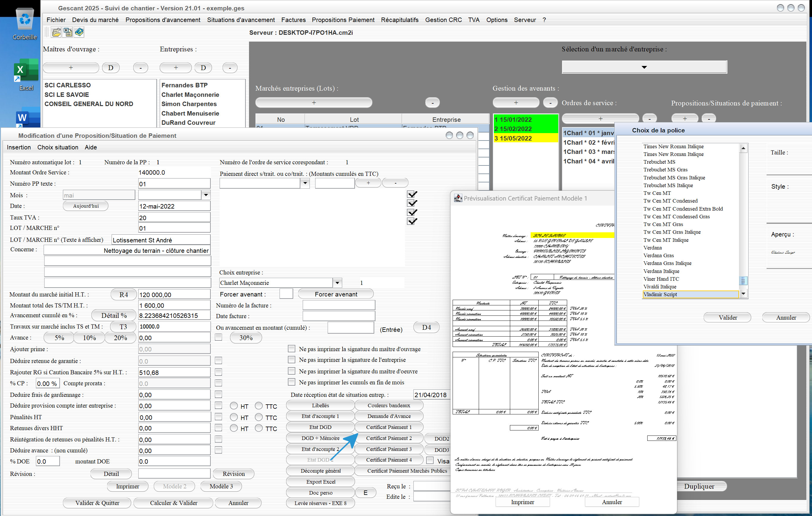The image size is (812, 516).
Task: Tick the checkbox beside Déduire retenue de garantie
Action: 218,361
